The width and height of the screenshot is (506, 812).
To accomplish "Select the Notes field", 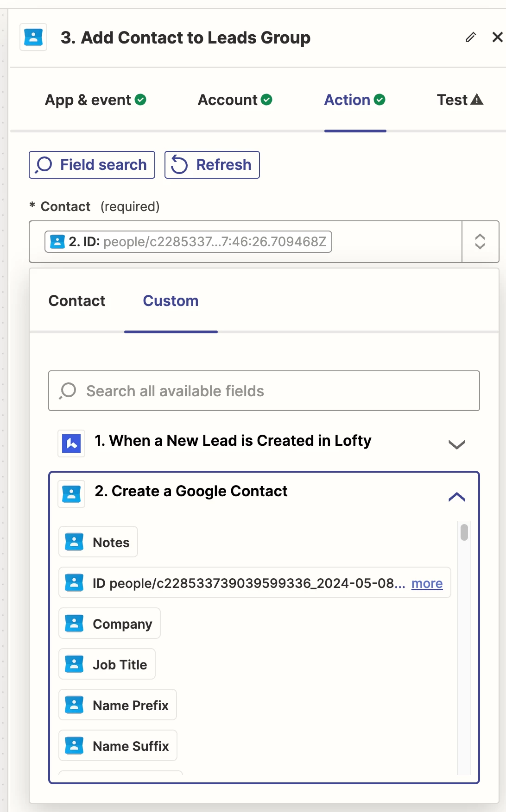I will pos(98,542).
